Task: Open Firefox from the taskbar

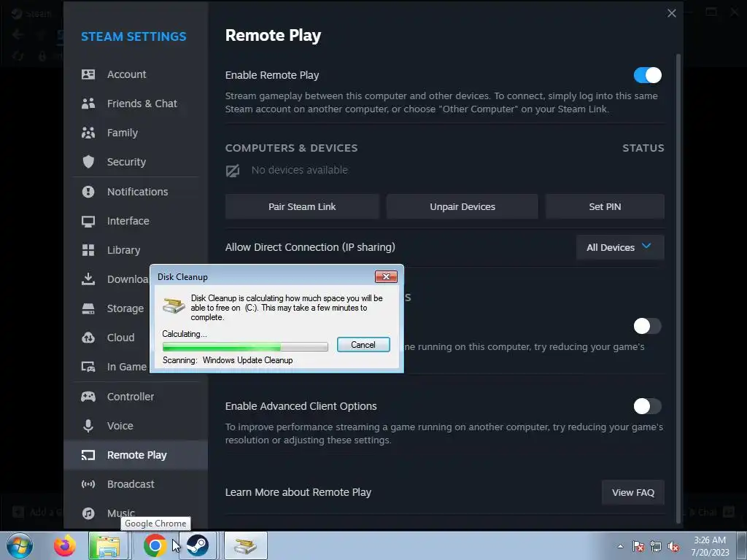Action: [64, 545]
